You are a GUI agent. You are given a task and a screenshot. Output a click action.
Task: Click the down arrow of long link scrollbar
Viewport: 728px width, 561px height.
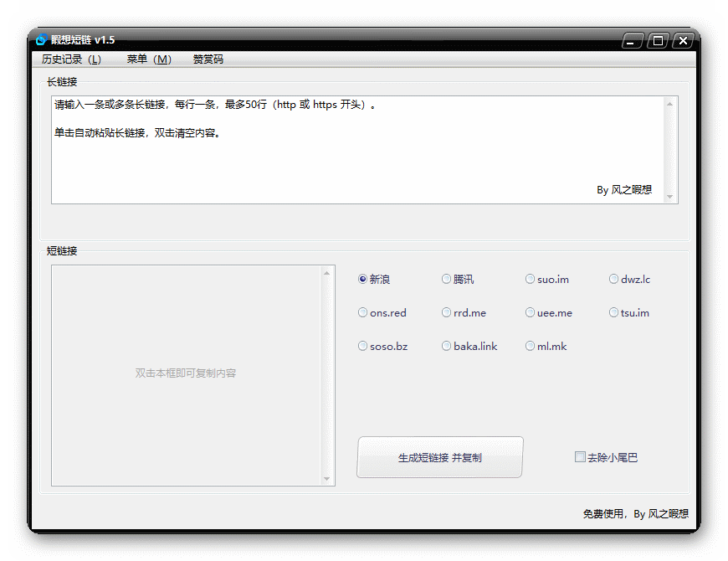pyautogui.click(x=669, y=197)
